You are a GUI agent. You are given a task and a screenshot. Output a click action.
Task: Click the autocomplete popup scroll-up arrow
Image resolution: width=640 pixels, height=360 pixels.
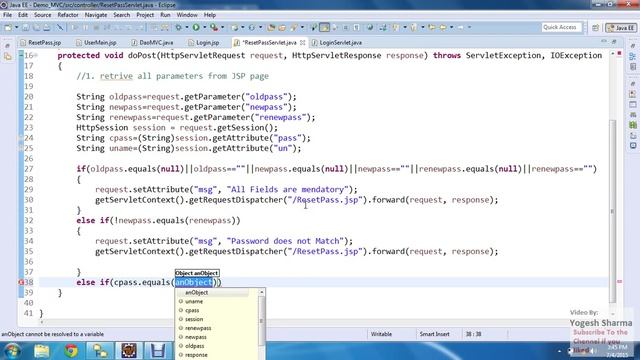click(262, 292)
